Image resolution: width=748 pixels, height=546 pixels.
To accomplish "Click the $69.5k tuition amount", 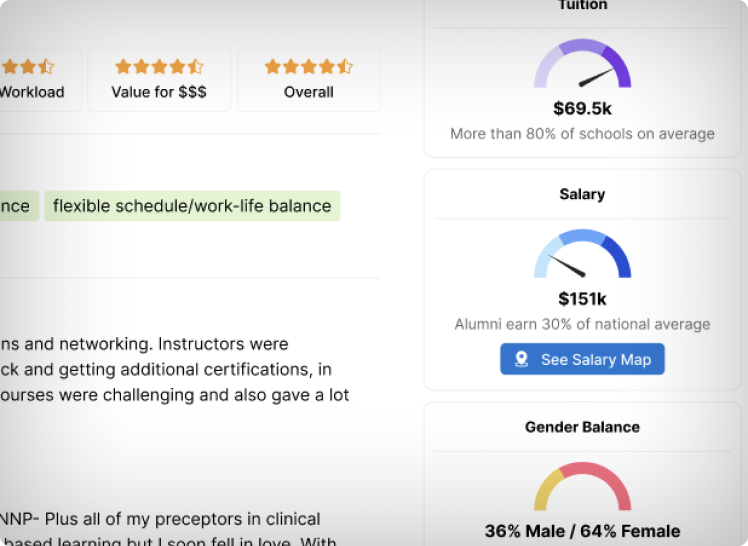I will [x=582, y=108].
